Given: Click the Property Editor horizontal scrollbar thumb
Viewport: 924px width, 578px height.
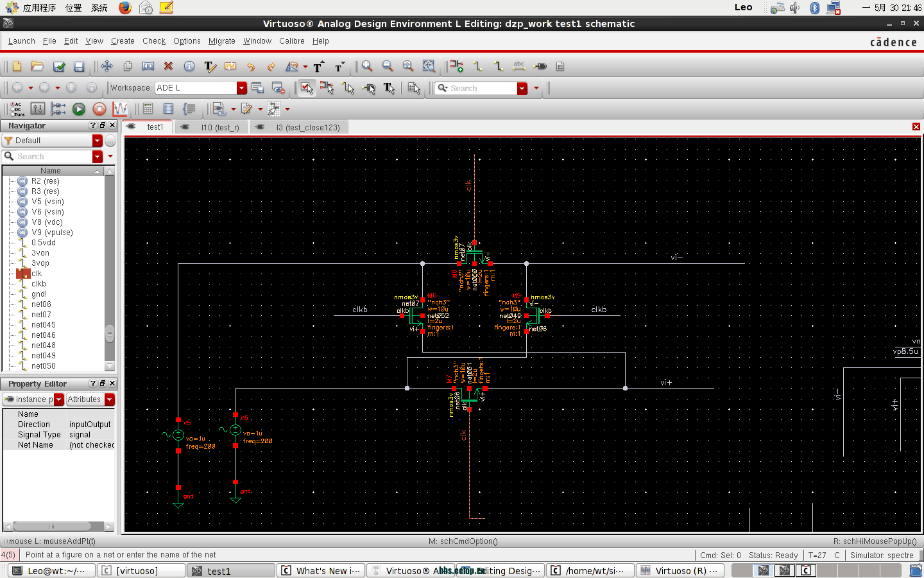Looking at the screenshot, I should coord(53,526).
